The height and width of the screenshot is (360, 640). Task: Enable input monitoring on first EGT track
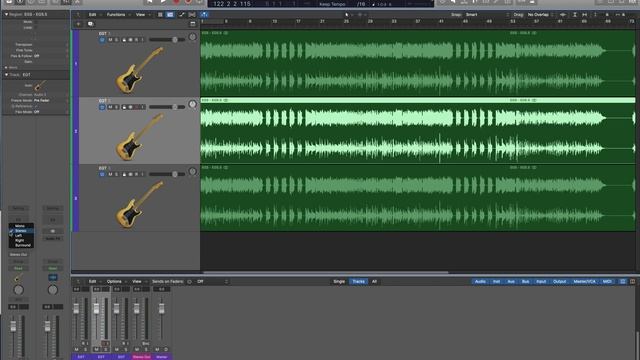[142, 40]
